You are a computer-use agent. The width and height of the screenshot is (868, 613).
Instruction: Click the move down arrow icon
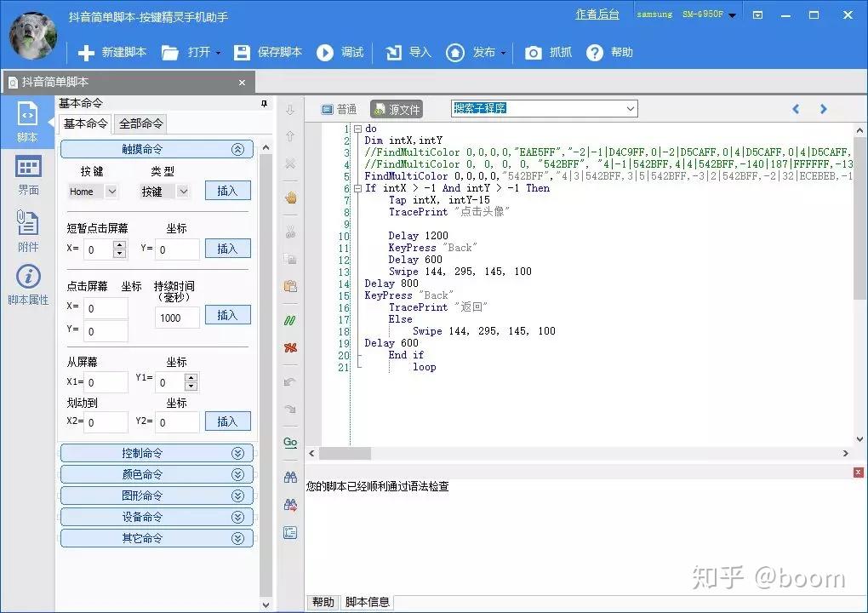pyautogui.click(x=290, y=110)
